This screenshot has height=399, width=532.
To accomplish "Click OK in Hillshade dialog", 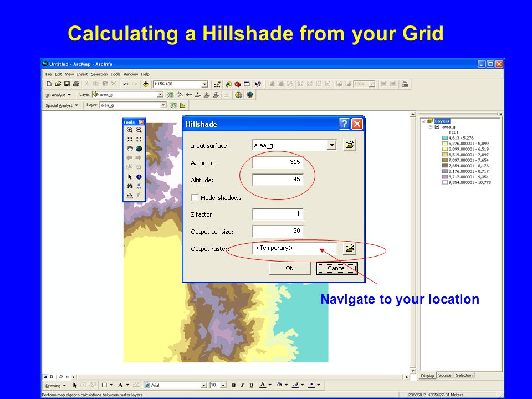I will coord(289,268).
